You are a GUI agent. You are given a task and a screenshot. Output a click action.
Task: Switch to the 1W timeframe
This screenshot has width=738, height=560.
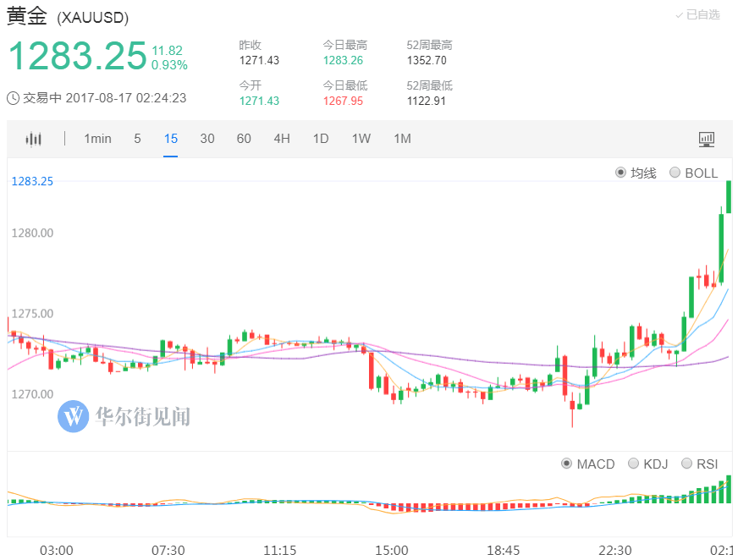pos(361,139)
